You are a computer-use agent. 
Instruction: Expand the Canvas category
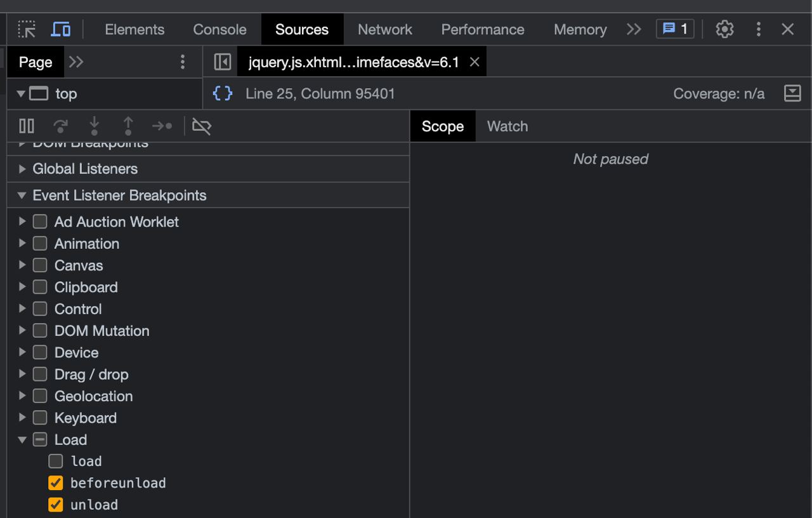click(x=22, y=265)
